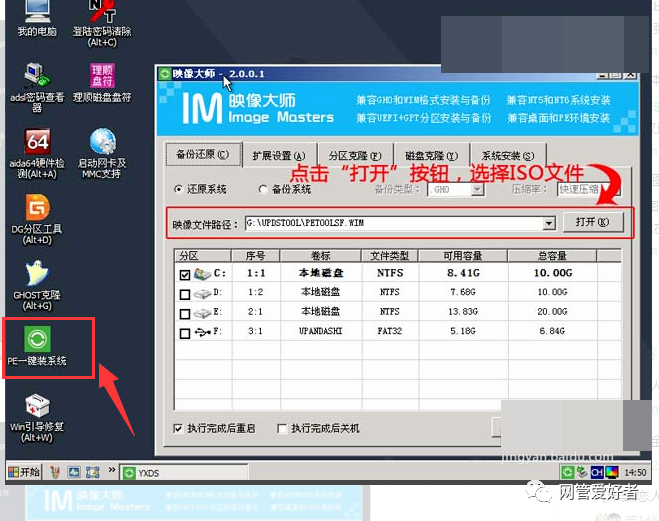
Task: Select the UPANDASHI volume label cell
Action: pyautogui.click(x=321, y=332)
